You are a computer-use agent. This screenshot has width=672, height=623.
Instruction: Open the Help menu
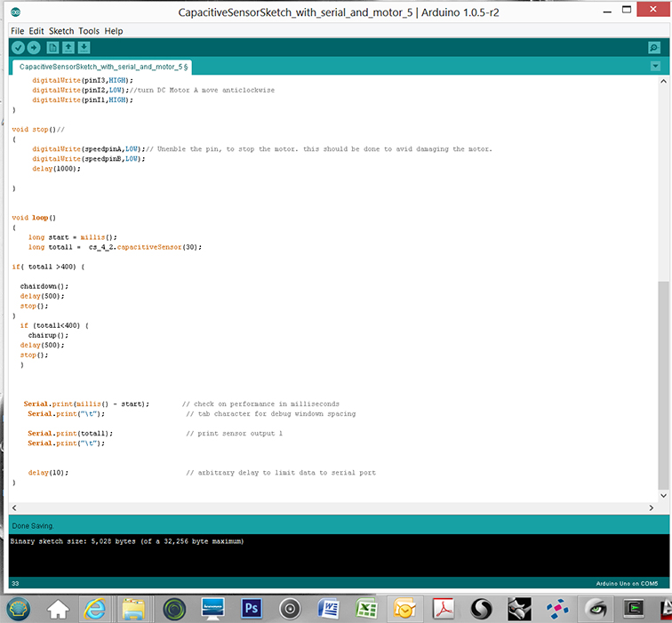click(x=114, y=31)
